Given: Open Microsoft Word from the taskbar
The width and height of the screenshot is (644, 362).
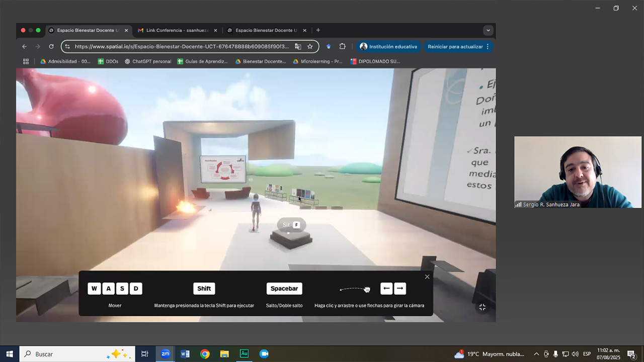Looking at the screenshot, I should click(x=185, y=354).
